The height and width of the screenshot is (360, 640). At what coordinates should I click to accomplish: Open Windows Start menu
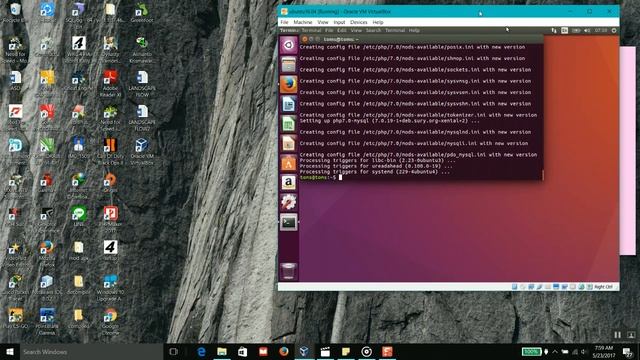[10, 351]
